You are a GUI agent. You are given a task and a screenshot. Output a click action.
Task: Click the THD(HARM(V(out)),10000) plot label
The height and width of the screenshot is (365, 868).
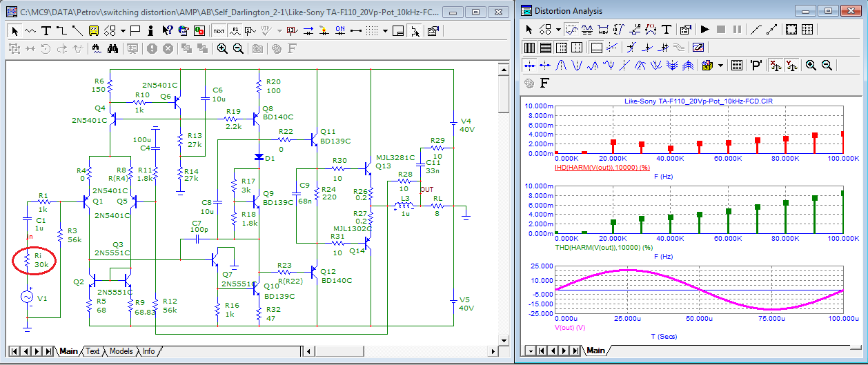point(602,247)
